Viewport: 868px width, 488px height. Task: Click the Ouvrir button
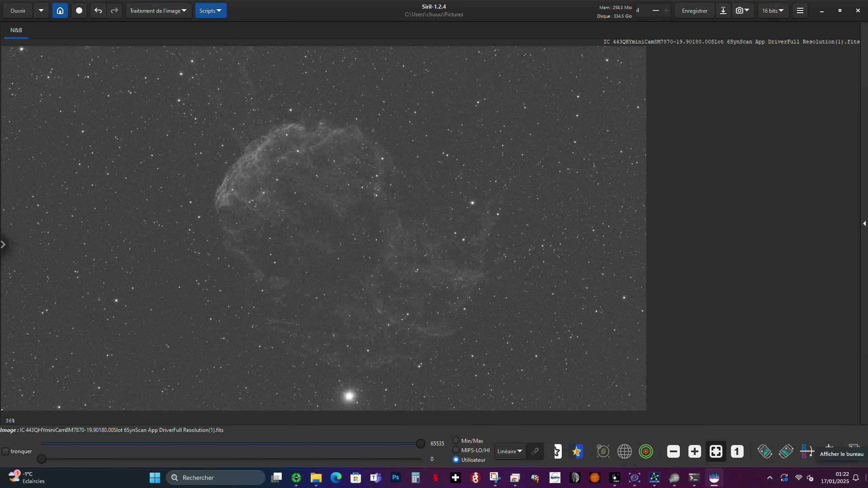point(18,10)
